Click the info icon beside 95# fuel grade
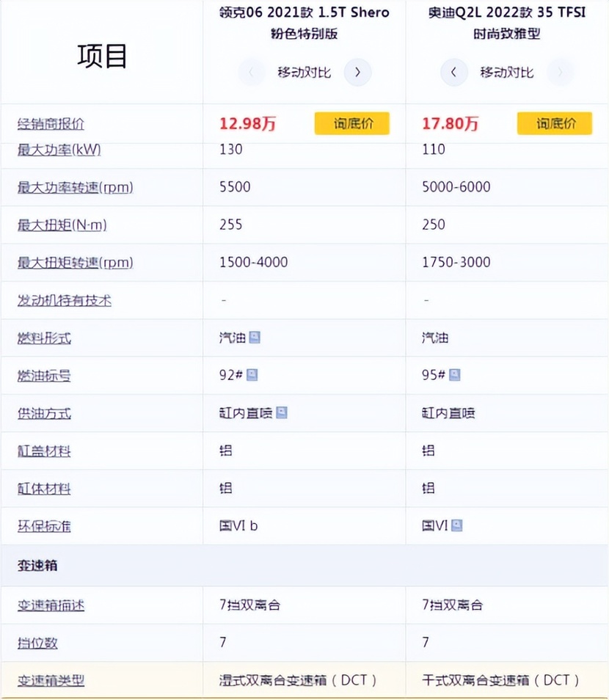 [x=454, y=374]
